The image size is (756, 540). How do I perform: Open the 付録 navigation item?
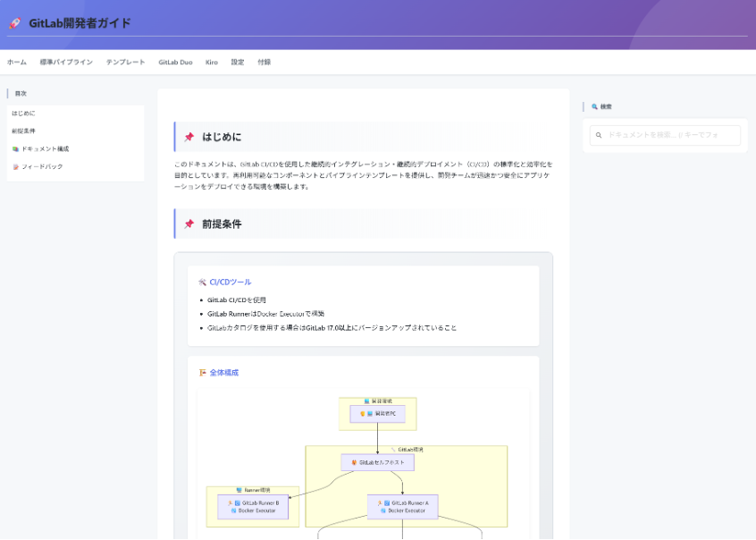264,63
